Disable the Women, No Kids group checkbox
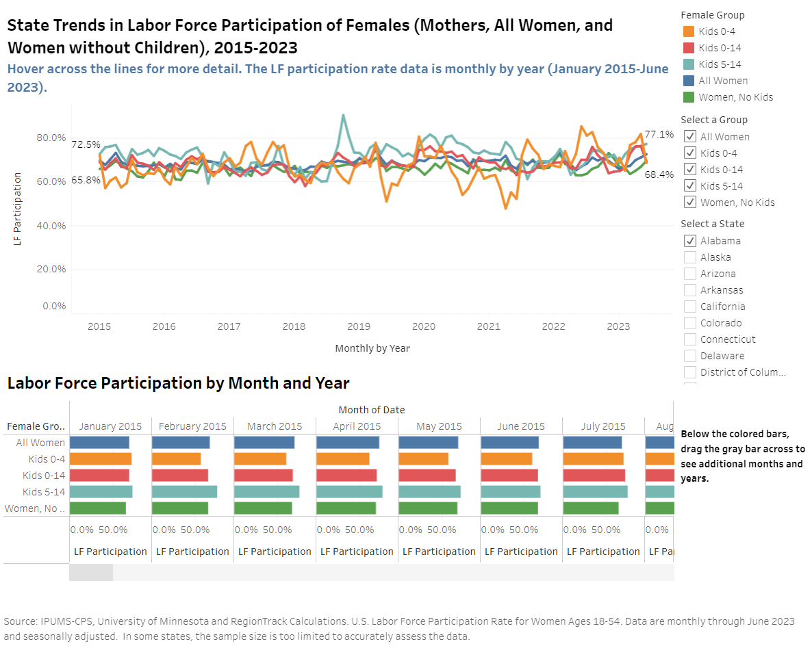Image resolution: width=812 pixels, height=648 pixels. click(x=690, y=203)
